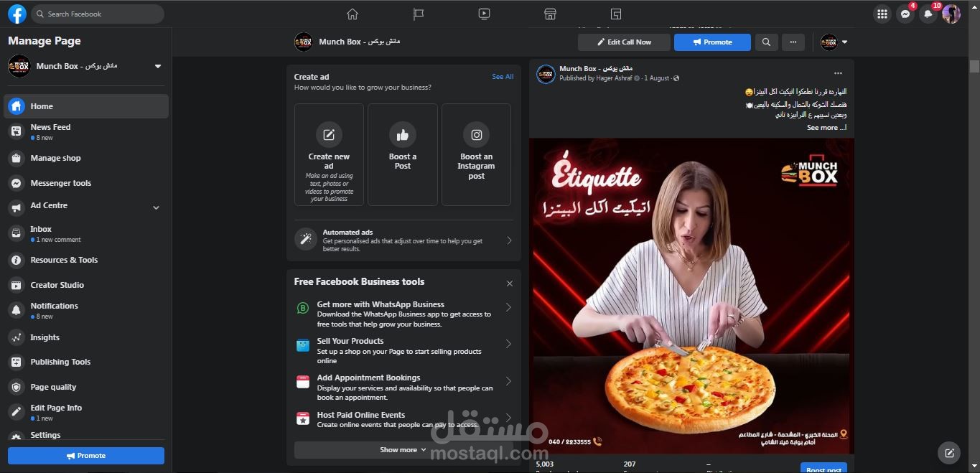Click the Boost a Post thumbs-up icon
Viewport: 980px width, 473px height.
pos(403,134)
